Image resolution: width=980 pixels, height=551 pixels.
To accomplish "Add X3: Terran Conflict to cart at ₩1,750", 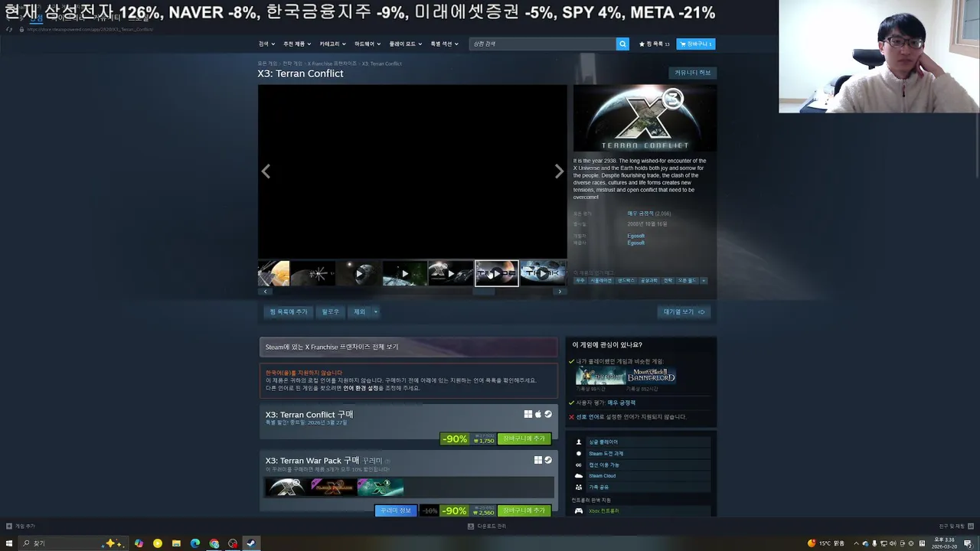I will coord(524,439).
